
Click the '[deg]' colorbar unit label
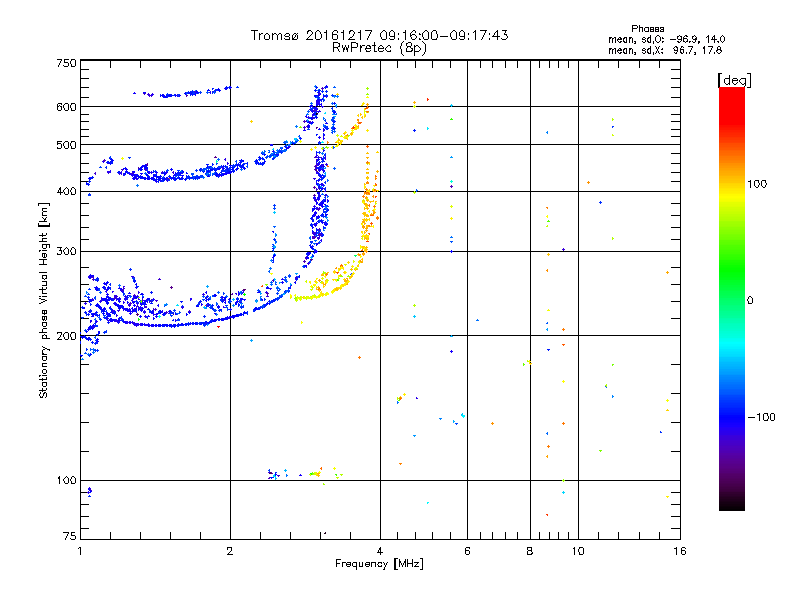click(734, 80)
